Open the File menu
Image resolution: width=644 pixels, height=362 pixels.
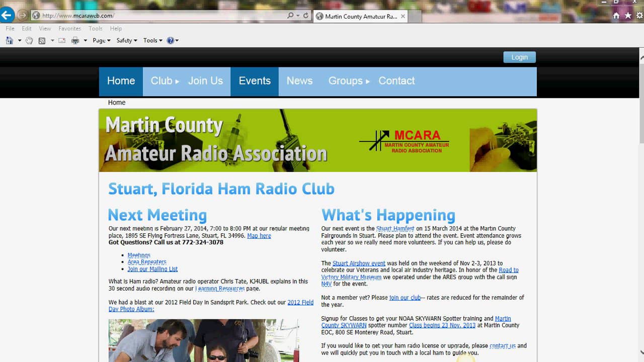click(10, 29)
